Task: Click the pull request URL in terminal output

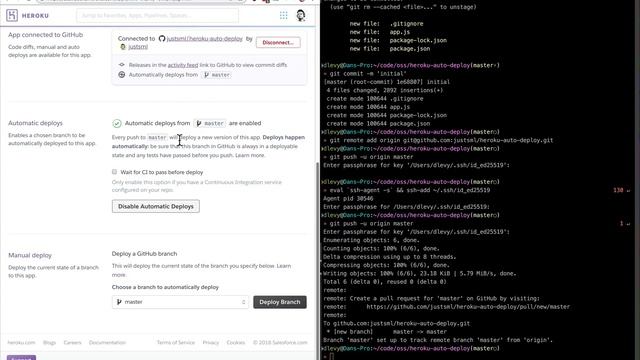Action: [x=468, y=307]
